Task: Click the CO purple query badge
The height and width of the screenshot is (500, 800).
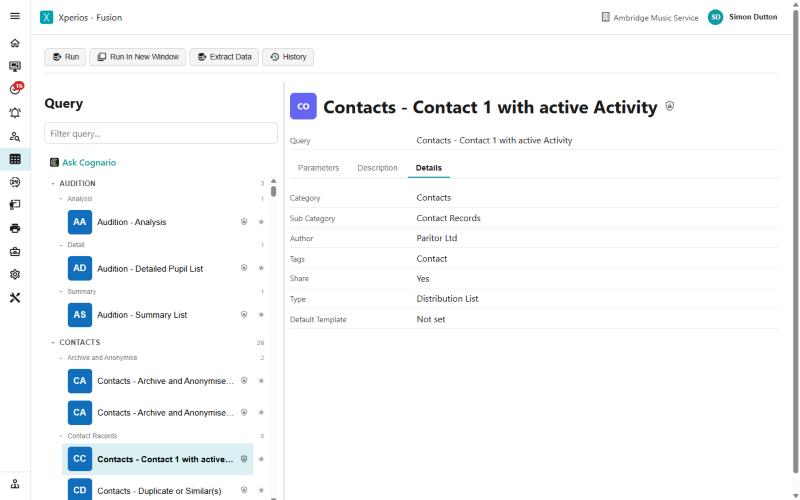Action: point(303,106)
